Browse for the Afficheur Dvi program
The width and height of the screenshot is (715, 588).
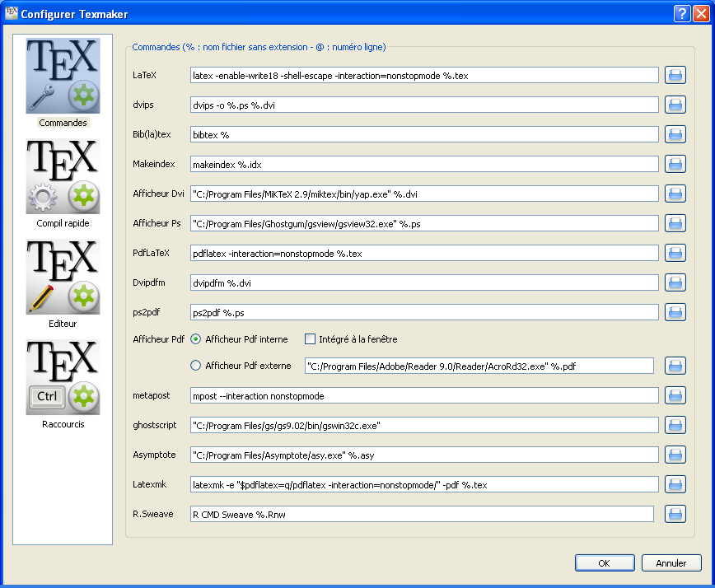tap(675, 194)
